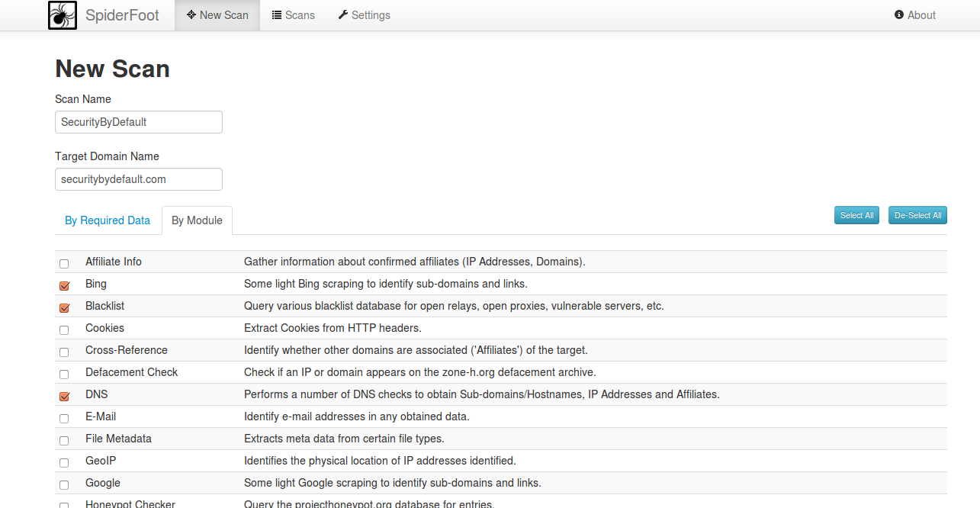Enable the GeoIP module checkbox
980x508 pixels.
(x=64, y=462)
